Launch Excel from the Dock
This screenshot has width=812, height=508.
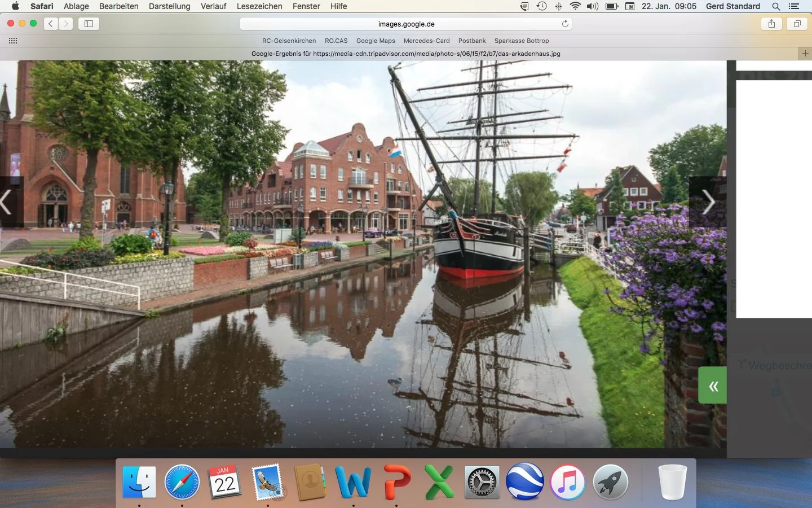tap(439, 482)
